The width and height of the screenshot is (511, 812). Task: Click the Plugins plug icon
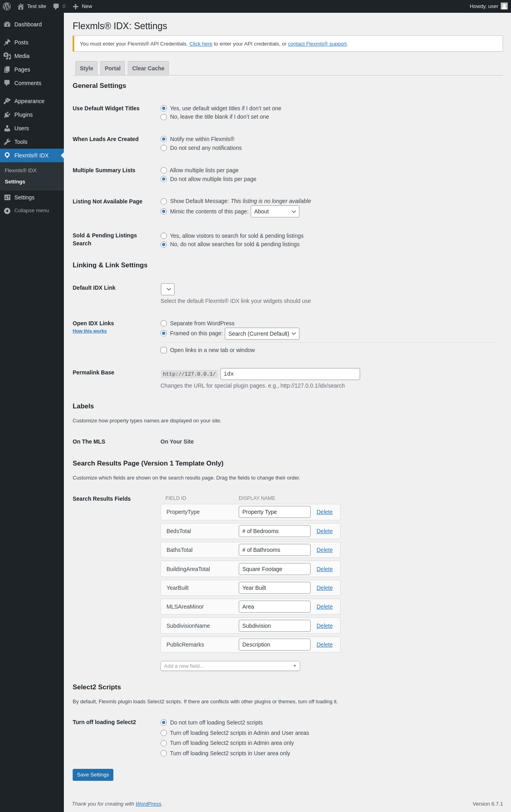point(7,115)
